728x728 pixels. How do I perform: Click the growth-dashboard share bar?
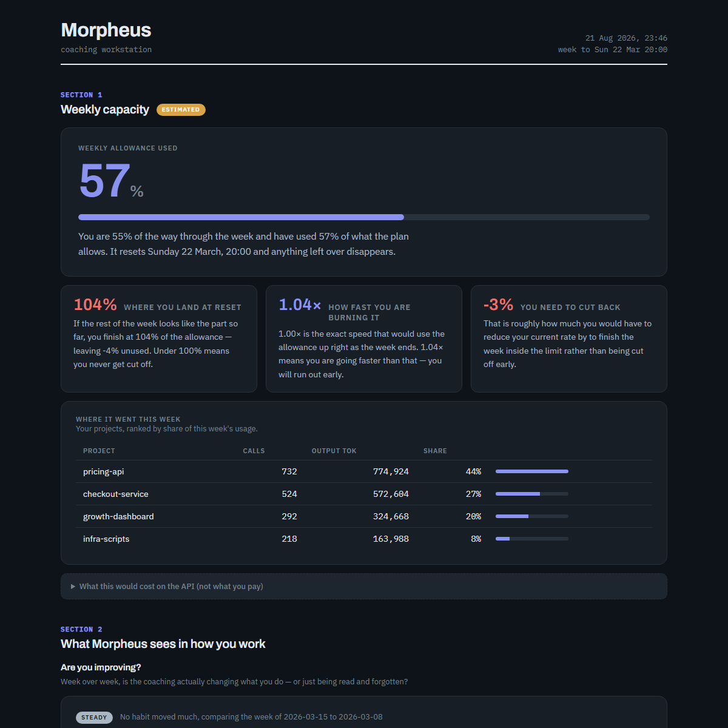[532, 516]
